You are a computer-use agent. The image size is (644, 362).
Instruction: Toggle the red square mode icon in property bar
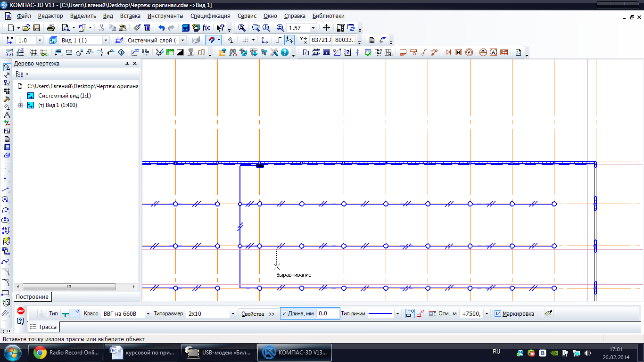[420, 313]
